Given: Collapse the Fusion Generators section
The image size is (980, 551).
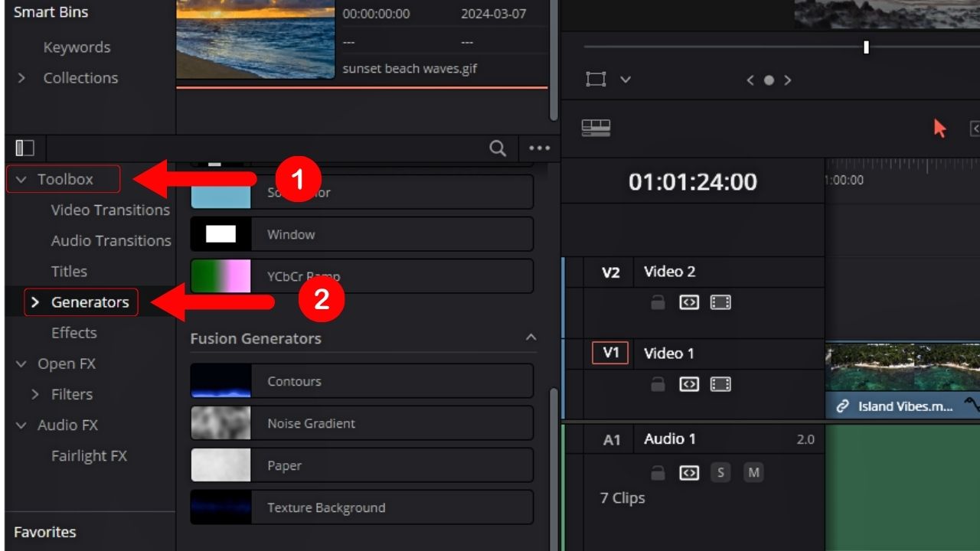Looking at the screenshot, I should pyautogui.click(x=531, y=337).
